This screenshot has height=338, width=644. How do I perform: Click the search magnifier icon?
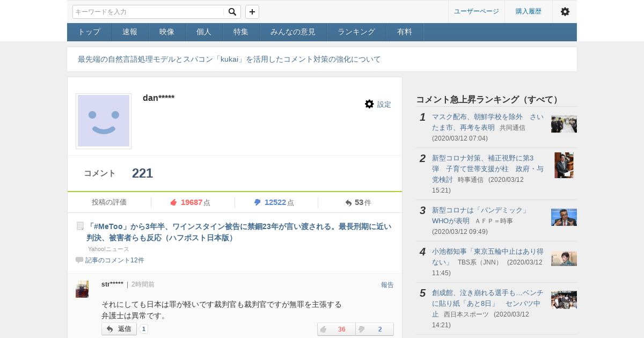coord(232,12)
